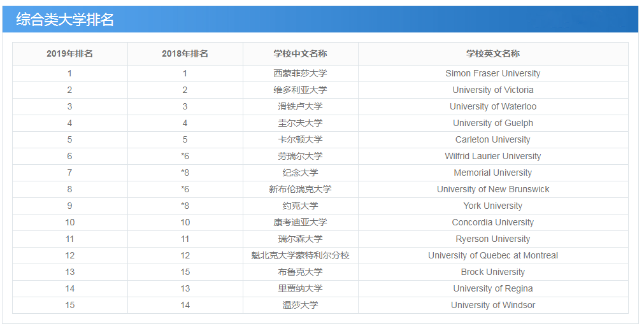Click University of Quebec at Montreal
The width and height of the screenshot is (644, 331).
492,256
